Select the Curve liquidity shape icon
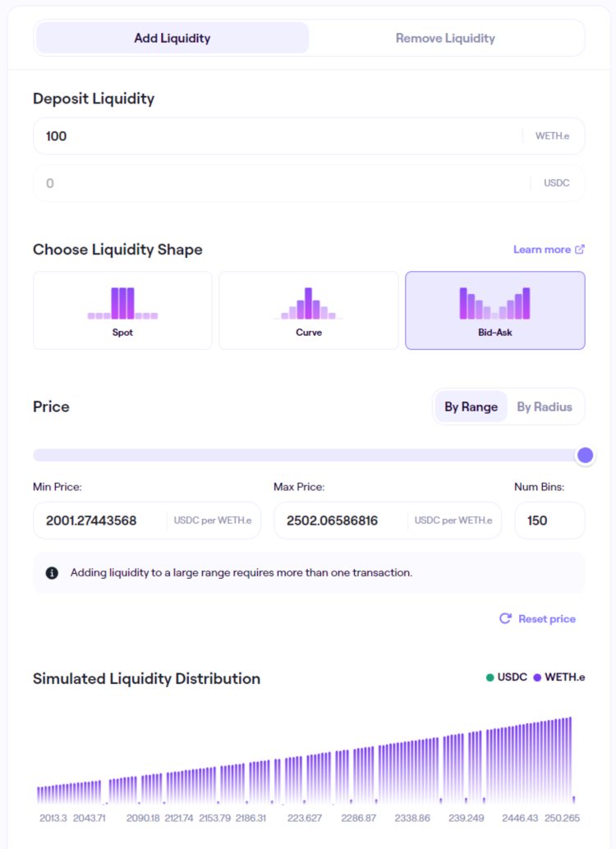This screenshot has height=849, width=616. coord(308,304)
